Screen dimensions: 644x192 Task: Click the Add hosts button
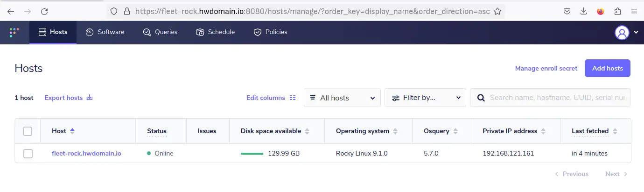click(607, 68)
